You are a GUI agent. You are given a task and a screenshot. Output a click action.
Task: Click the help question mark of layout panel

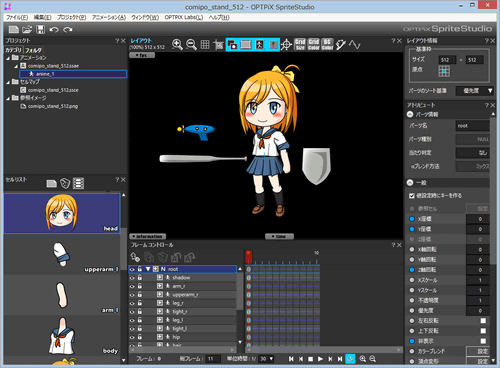point(393,41)
